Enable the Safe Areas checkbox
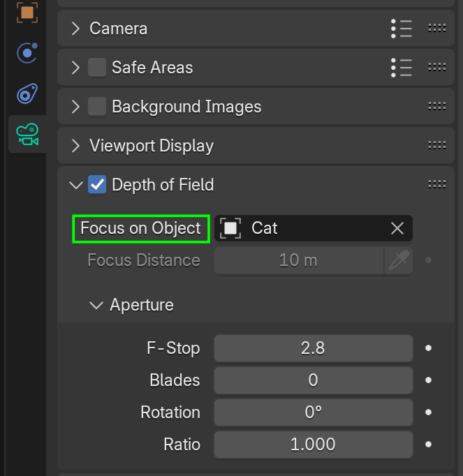Screen dimensions: 463x476 point(97,68)
